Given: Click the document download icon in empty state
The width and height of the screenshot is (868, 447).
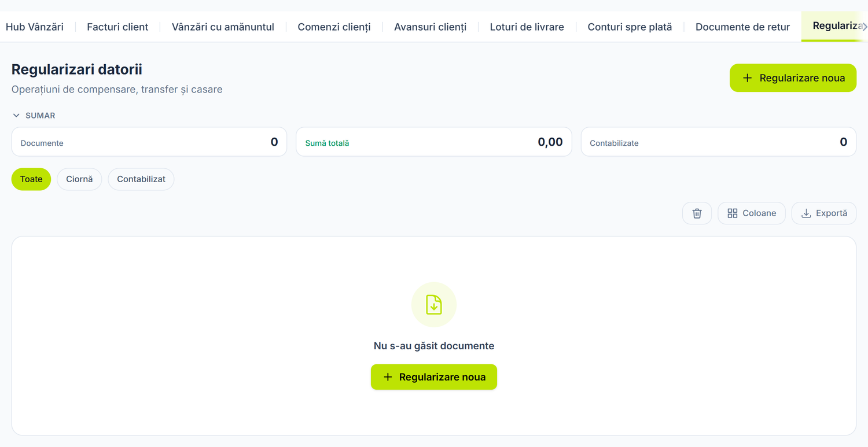Looking at the screenshot, I should 434,305.
